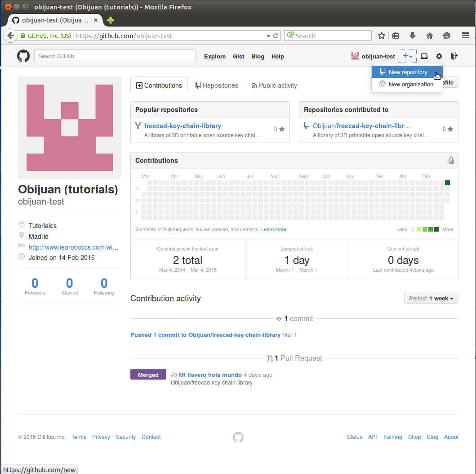Select New repository from menu

tap(407, 72)
